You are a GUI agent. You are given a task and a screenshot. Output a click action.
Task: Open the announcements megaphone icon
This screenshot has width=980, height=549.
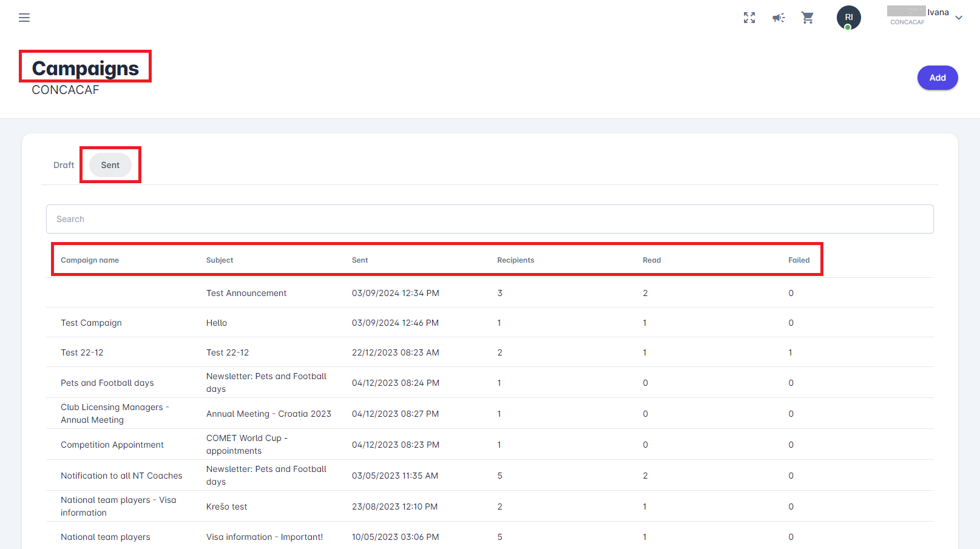[x=779, y=18]
